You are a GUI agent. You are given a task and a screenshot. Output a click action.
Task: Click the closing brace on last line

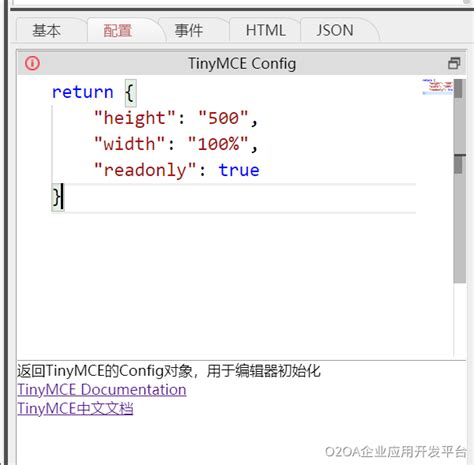56,197
